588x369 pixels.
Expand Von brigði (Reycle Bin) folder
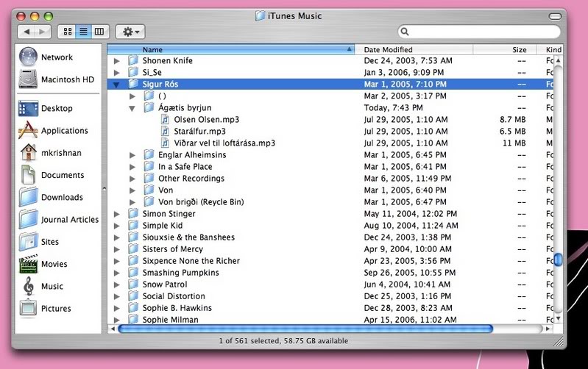(x=132, y=202)
